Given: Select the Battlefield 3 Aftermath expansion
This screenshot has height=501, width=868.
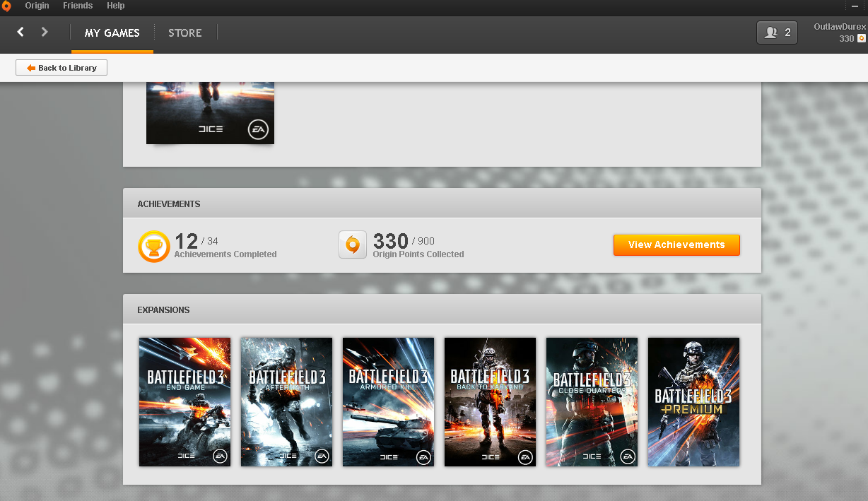Looking at the screenshot, I should coord(286,402).
